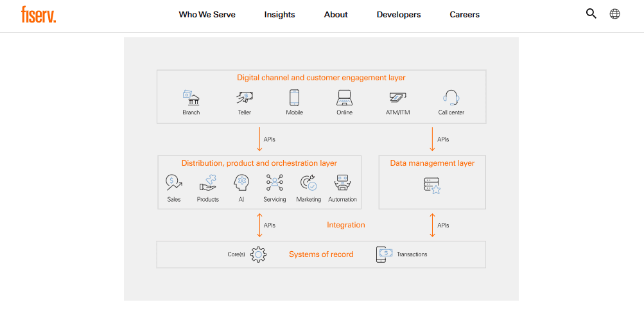
Task: Click the 'Branch' label
Action: (x=191, y=112)
